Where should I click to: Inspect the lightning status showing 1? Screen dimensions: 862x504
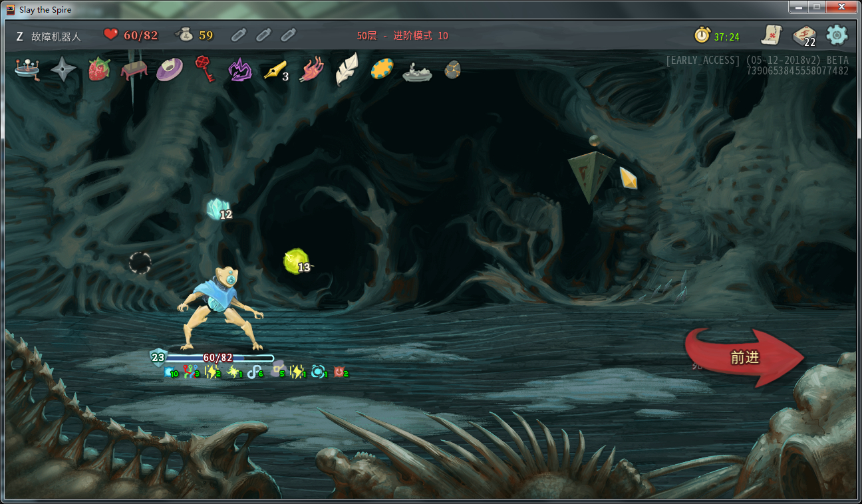point(298,372)
